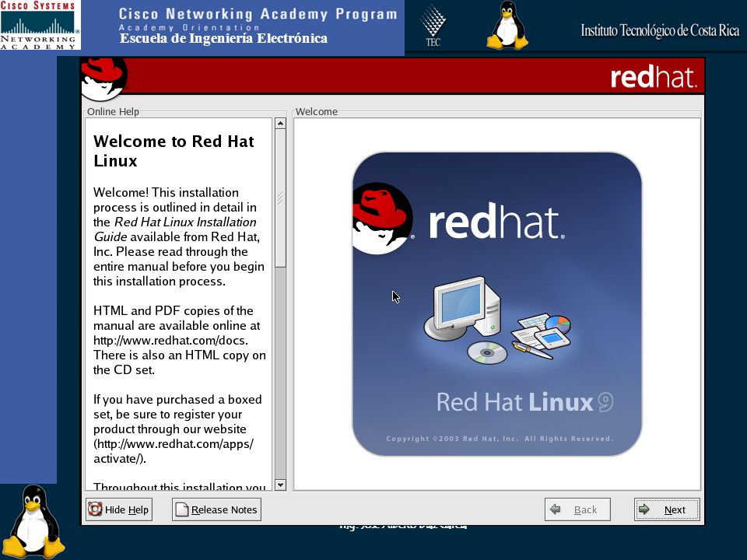Click the computer illustration in the splash image
Image resolution: width=747 pixels, height=560 pixels.
pyautogui.click(x=462, y=308)
